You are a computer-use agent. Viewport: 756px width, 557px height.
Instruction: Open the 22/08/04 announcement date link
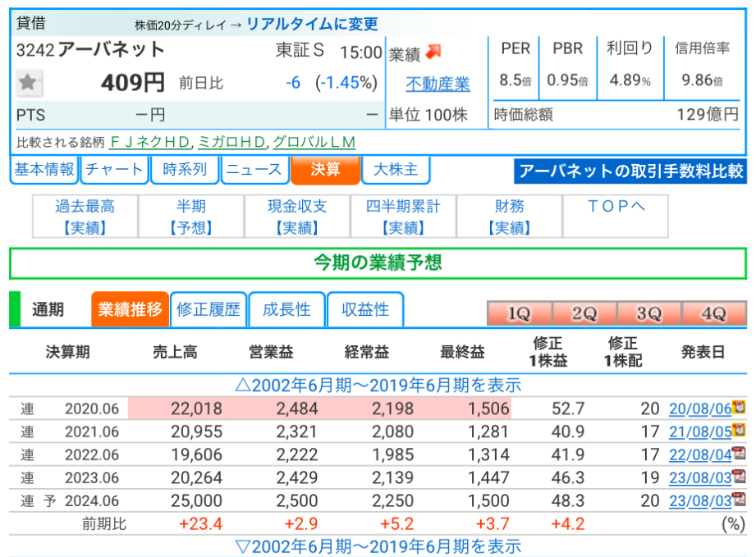click(x=700, y=454)
